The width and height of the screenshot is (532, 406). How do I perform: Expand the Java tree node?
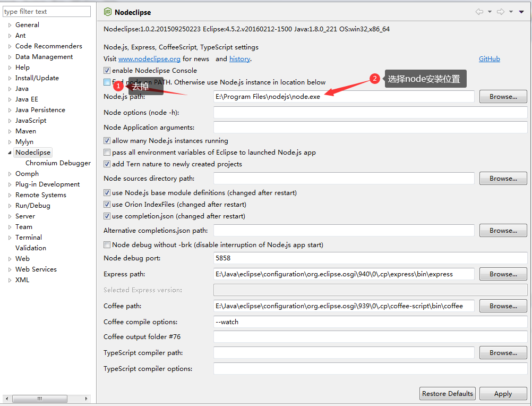pos(10,89)
